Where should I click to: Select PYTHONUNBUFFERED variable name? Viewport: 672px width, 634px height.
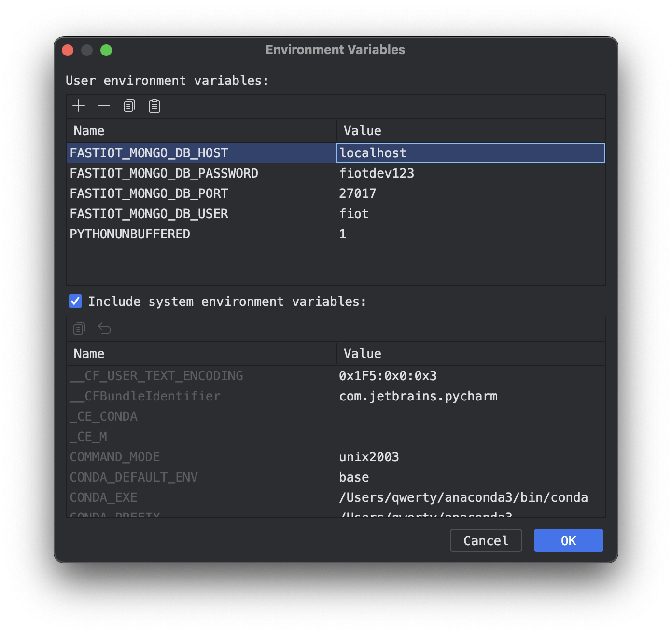coord(130,234)
